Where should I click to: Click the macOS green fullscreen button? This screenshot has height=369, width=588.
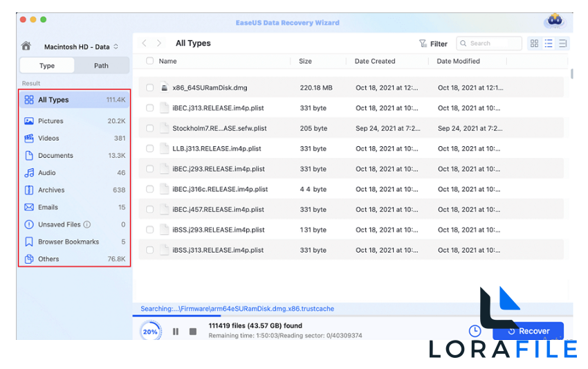[x=44, y=19]
